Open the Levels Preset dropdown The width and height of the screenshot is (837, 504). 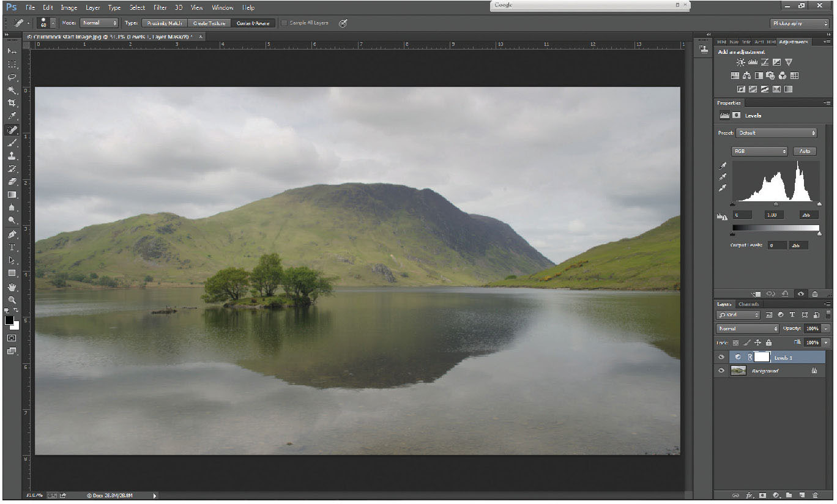coord(776,133)
